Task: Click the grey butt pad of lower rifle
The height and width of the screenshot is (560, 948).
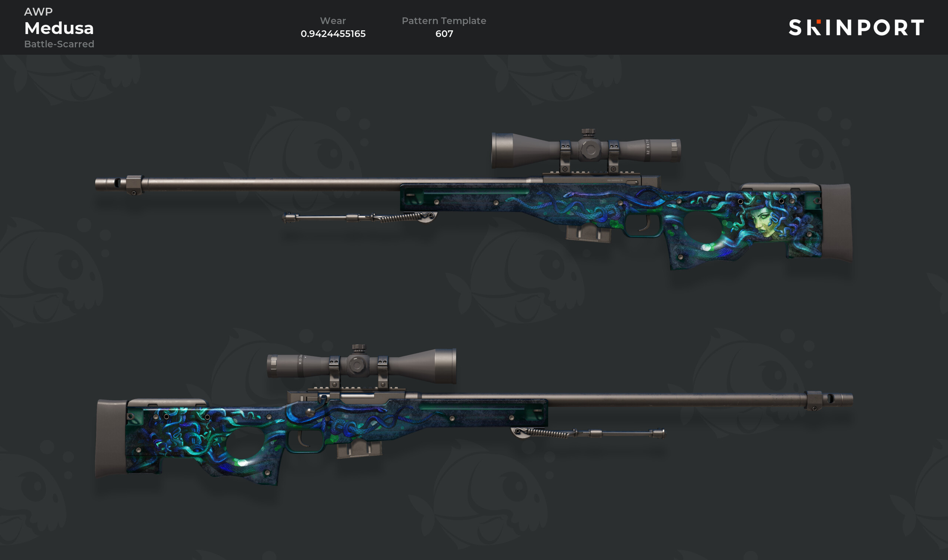Action: [x=111, y=439]
